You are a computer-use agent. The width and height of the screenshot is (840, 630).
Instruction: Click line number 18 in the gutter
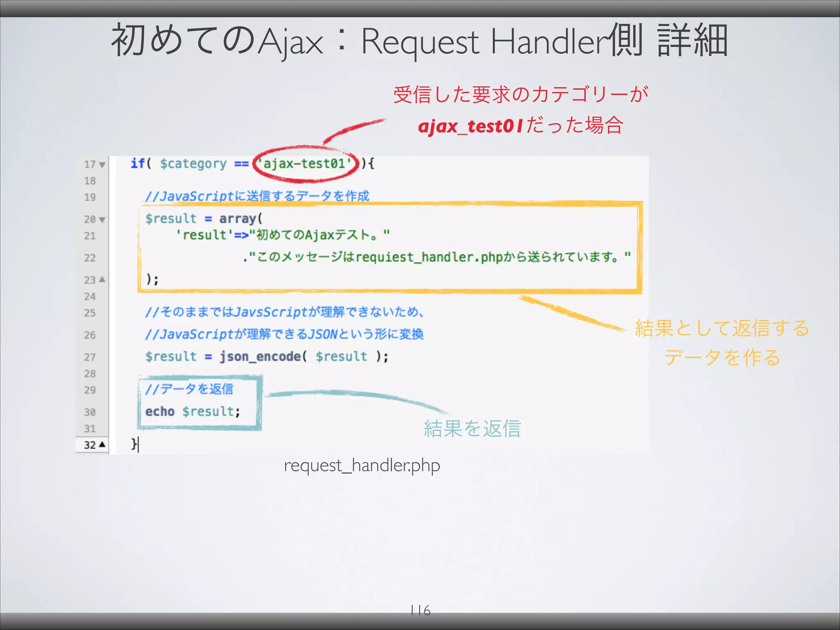[x=90, y=181]
